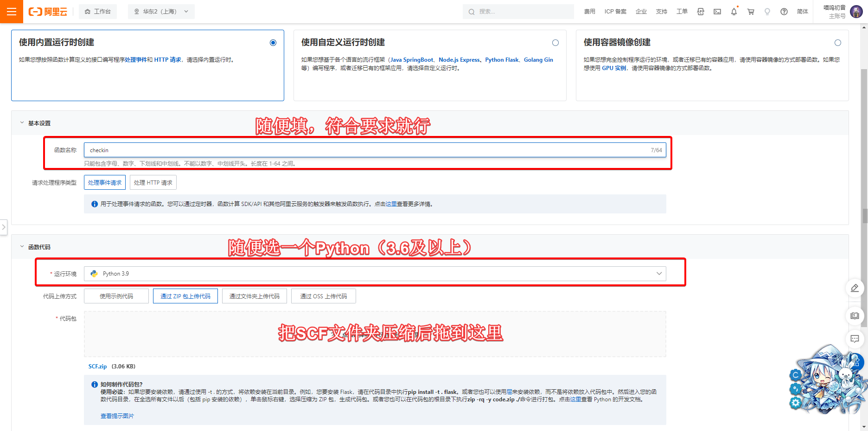Open the hamburger navigation menu
Viewport: 868px width, 431px height.
click(12, 12)
